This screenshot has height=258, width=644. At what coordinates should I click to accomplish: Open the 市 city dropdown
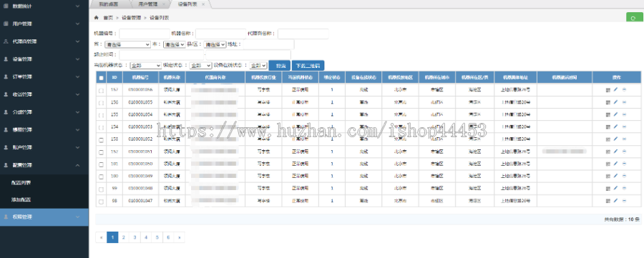[x=175, y=44]
